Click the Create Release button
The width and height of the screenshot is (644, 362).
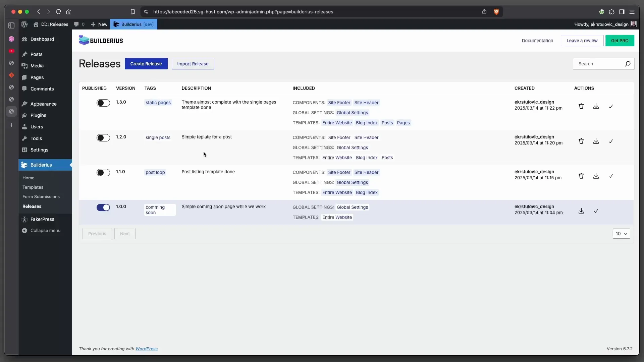(x=146, y=64)
